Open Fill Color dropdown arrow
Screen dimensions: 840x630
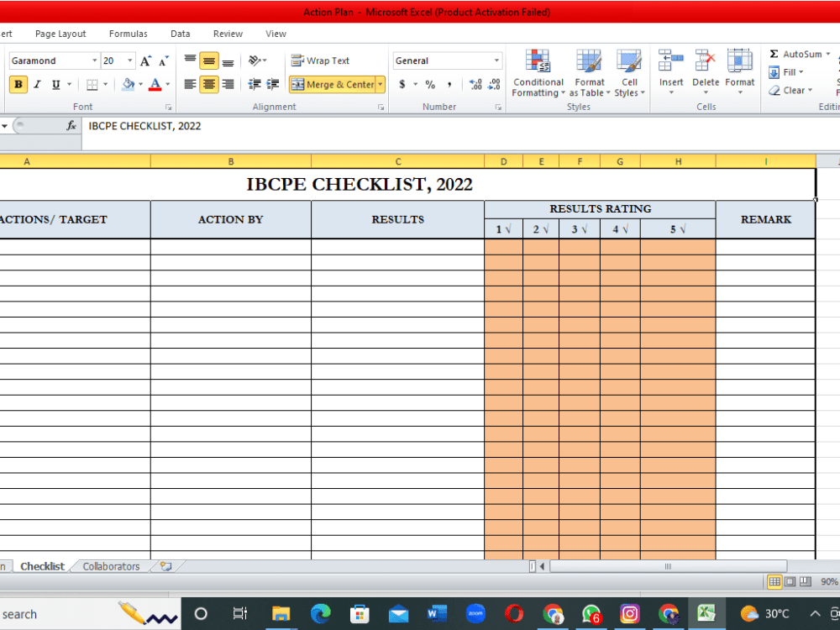click(x=141, y=84)
